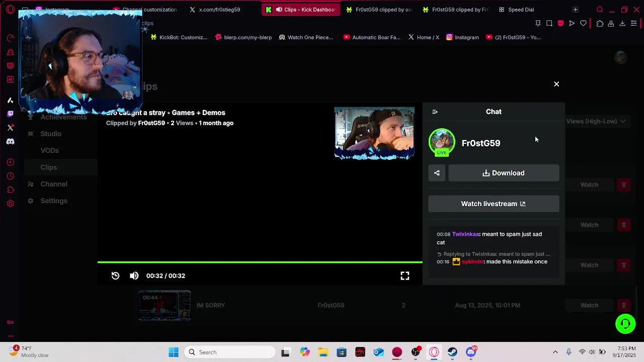Open Watch livestream link

494,204
